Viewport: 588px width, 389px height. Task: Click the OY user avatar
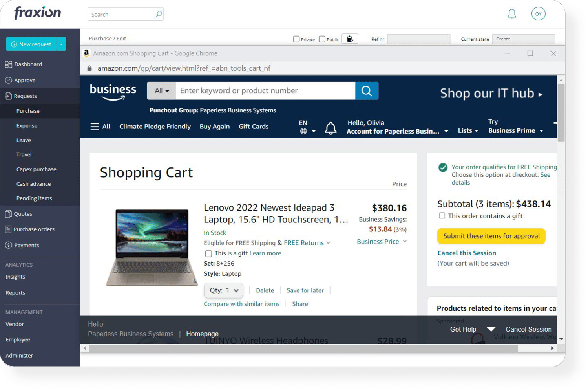point(538,14)
